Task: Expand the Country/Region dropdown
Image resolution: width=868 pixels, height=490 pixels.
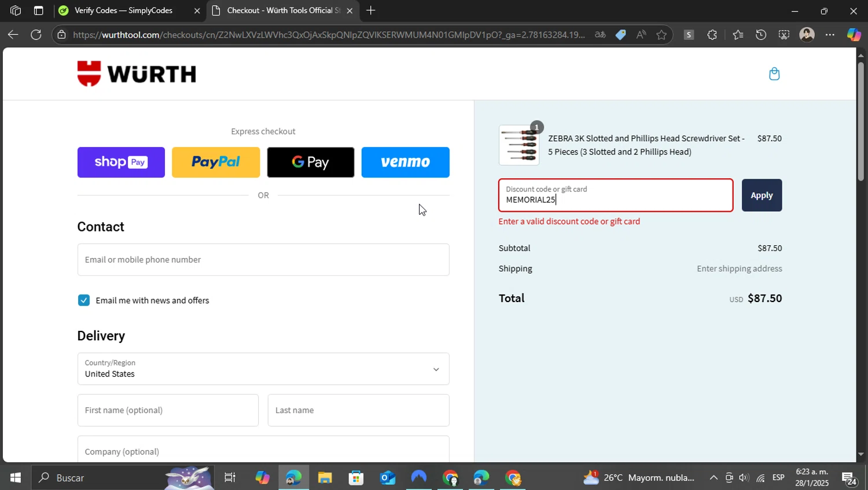Action: tap(263, 369)
